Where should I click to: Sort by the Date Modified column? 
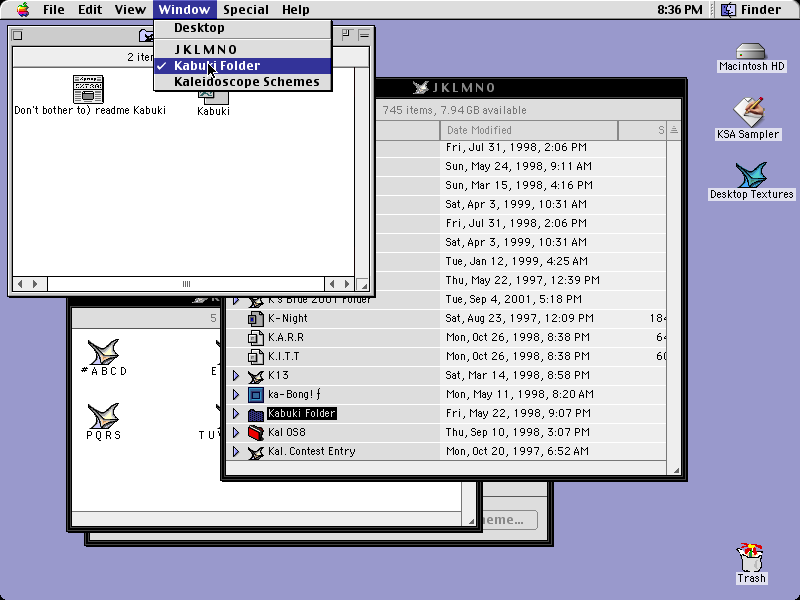(529, 130)
